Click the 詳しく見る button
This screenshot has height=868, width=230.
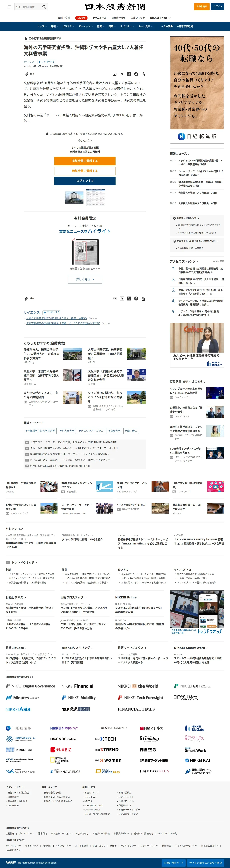[x=85, y=279]
